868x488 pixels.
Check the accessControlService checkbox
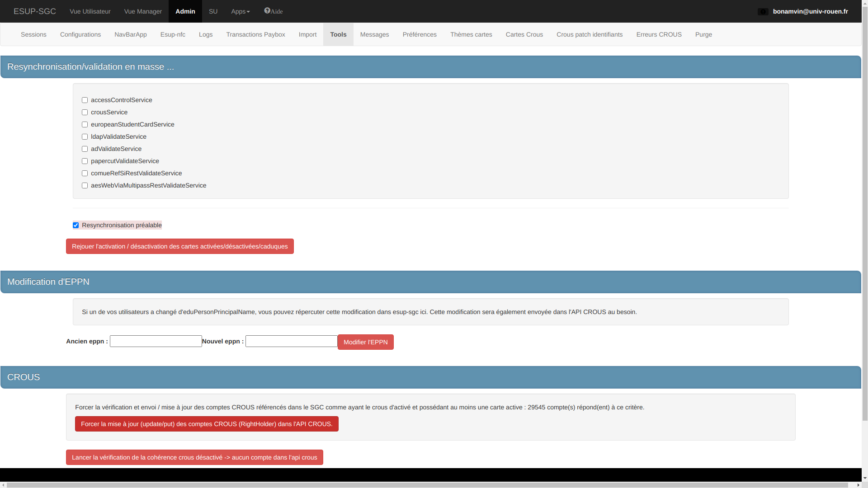coord(85,100)
